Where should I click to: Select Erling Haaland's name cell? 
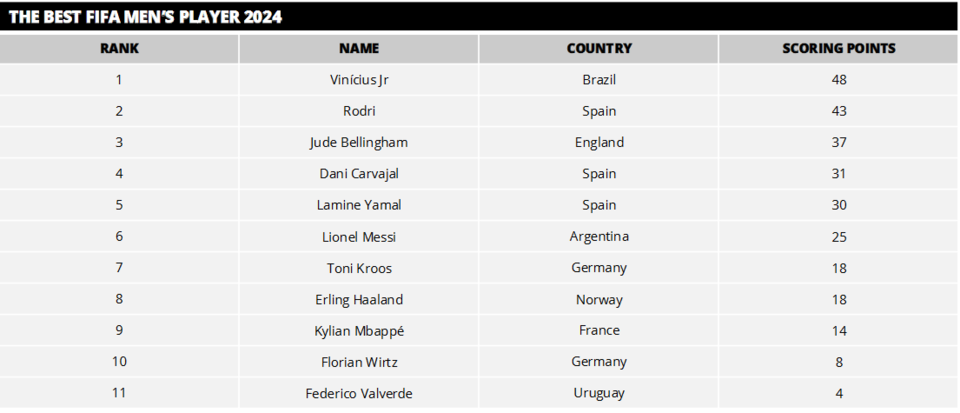359,299
